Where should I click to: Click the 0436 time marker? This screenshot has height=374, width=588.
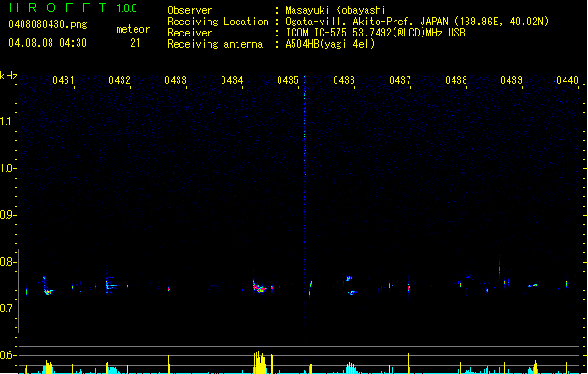coord(344,80)
